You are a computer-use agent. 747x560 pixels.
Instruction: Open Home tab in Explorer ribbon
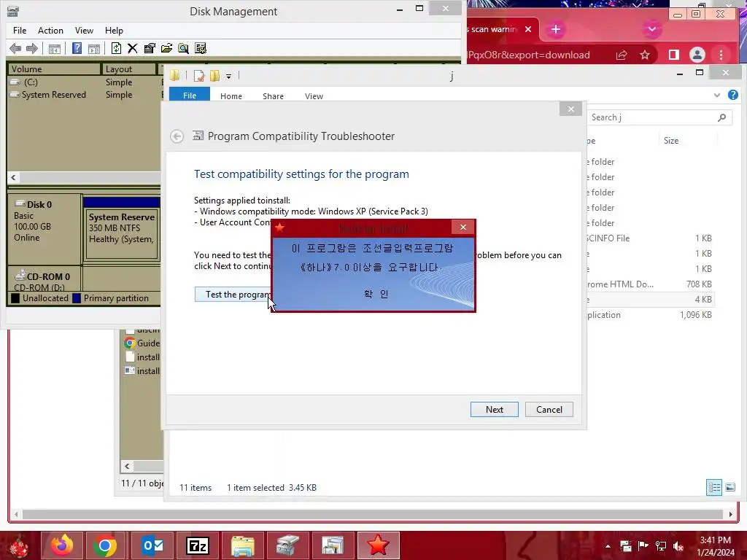pos(231,96)
